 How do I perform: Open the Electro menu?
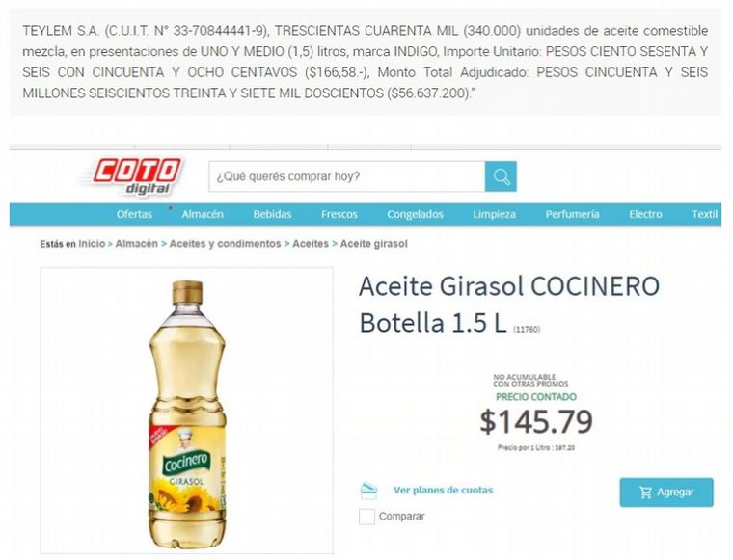pos(645,214)
